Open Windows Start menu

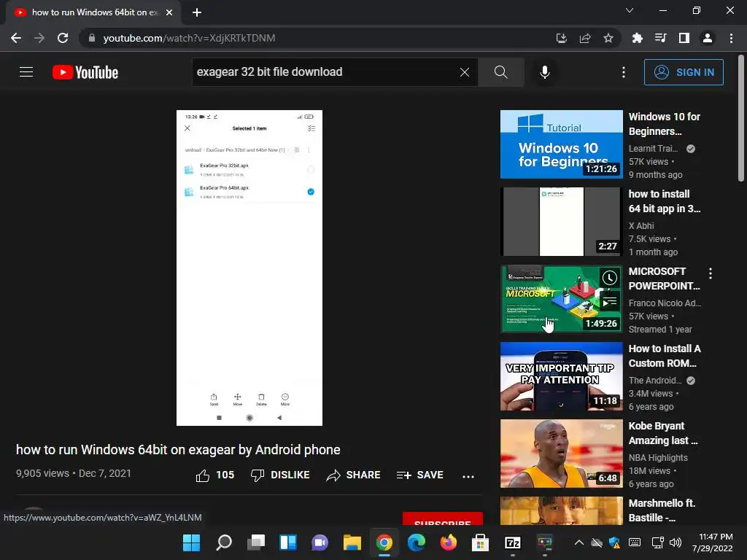192,542
